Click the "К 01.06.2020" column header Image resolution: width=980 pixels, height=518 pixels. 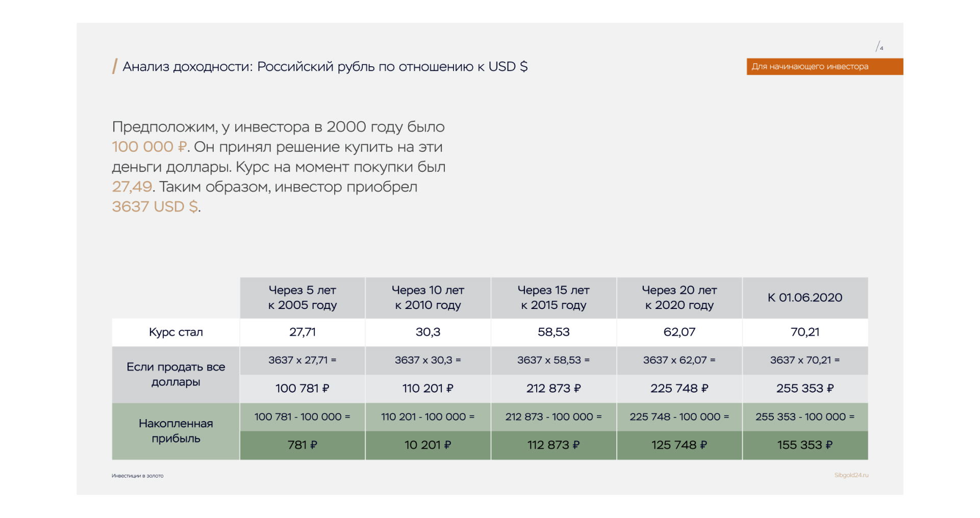(x=805, y=298)
